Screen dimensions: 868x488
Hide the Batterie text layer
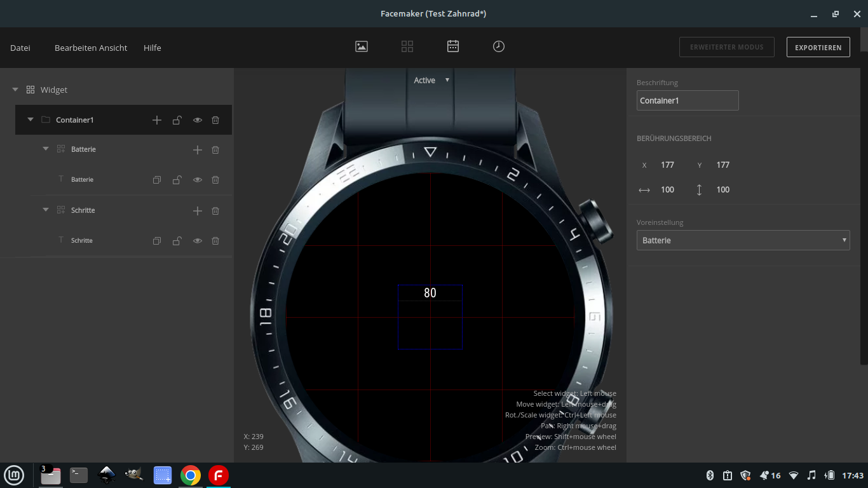coord(198,180)
